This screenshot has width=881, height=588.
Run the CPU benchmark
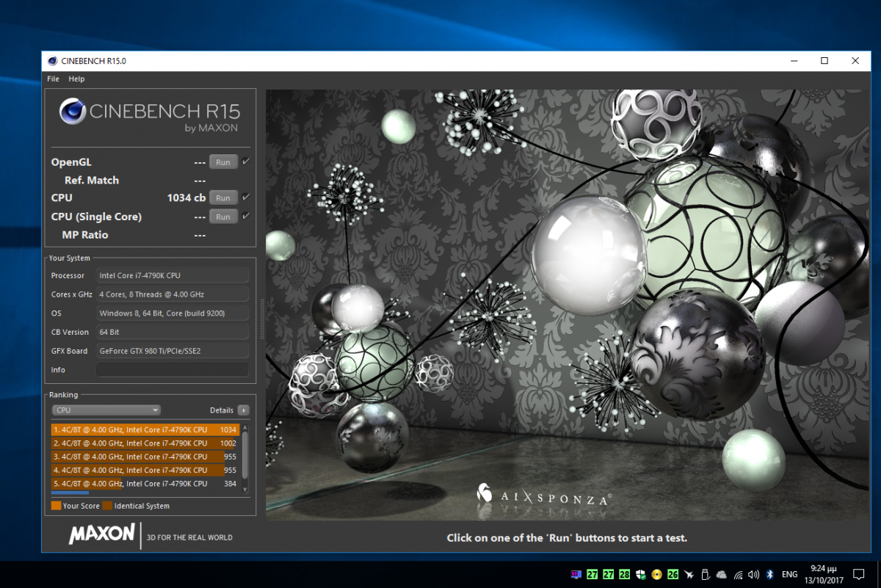coord(223,198)
